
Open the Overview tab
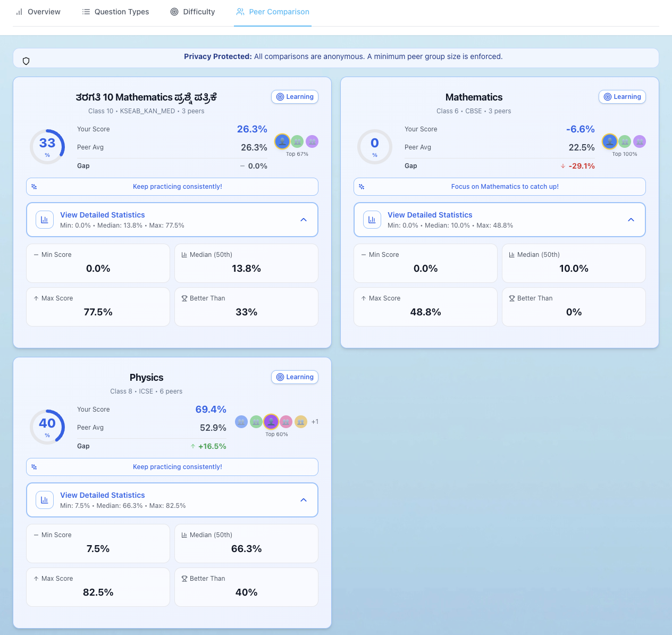(x=38, y=12)
